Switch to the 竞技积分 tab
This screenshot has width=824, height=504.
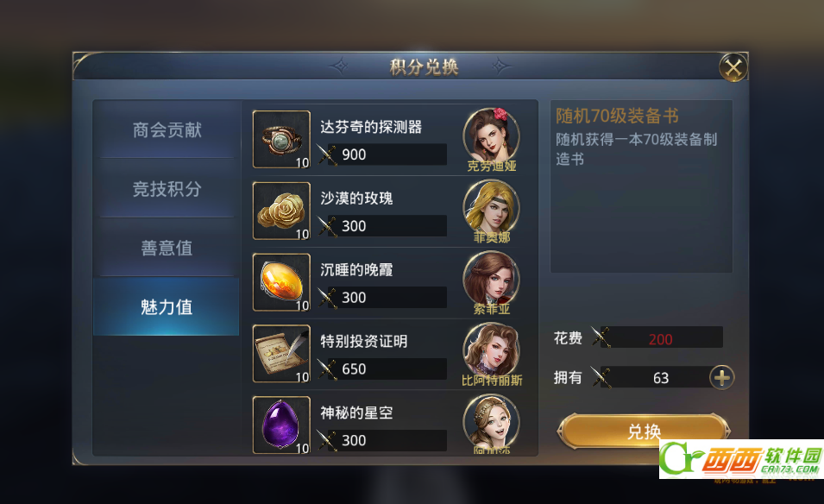(167, 188)
